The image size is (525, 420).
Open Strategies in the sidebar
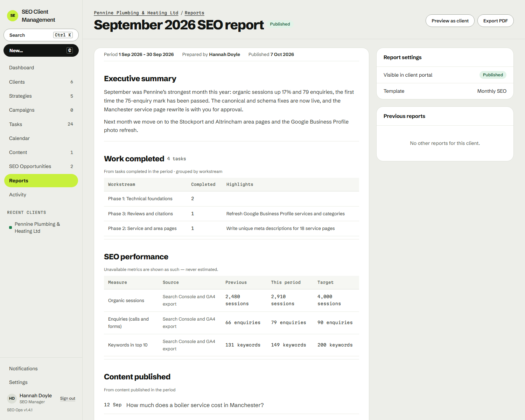41,96
